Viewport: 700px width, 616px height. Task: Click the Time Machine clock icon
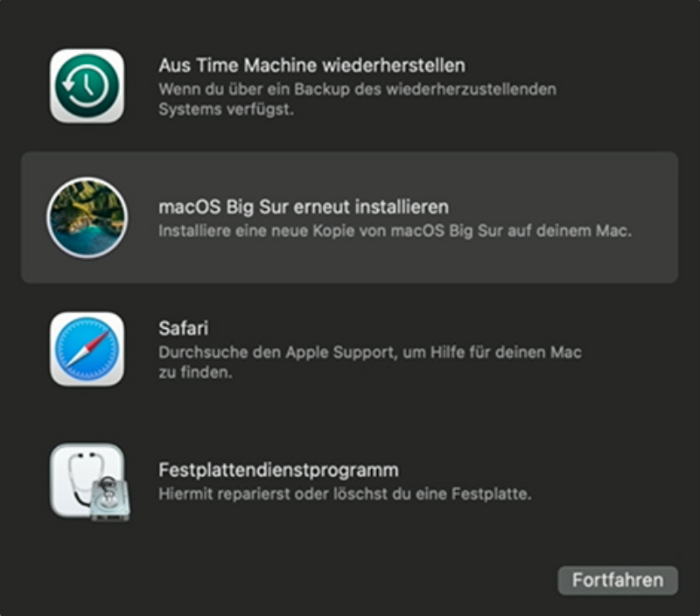point(87,86)
